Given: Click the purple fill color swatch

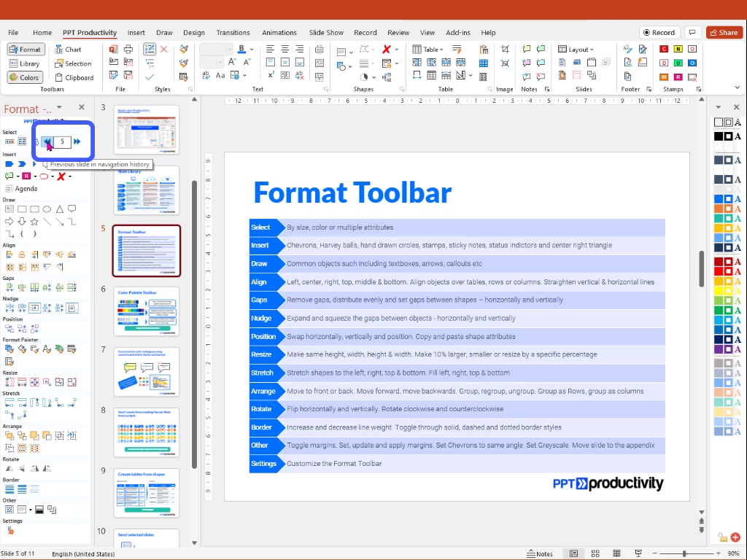Looking at the screenshot, I should (x=719, y=349).
